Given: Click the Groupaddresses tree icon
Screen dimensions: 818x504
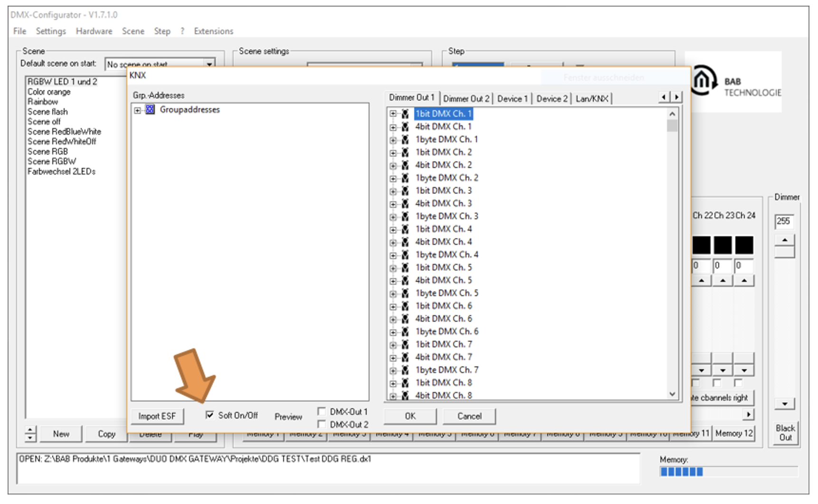Looking at the screenshot, I should (x=150, y=110).
